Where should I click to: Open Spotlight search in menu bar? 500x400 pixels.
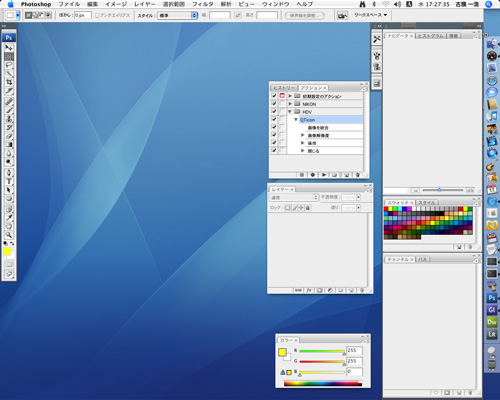(x=489, y=4)
